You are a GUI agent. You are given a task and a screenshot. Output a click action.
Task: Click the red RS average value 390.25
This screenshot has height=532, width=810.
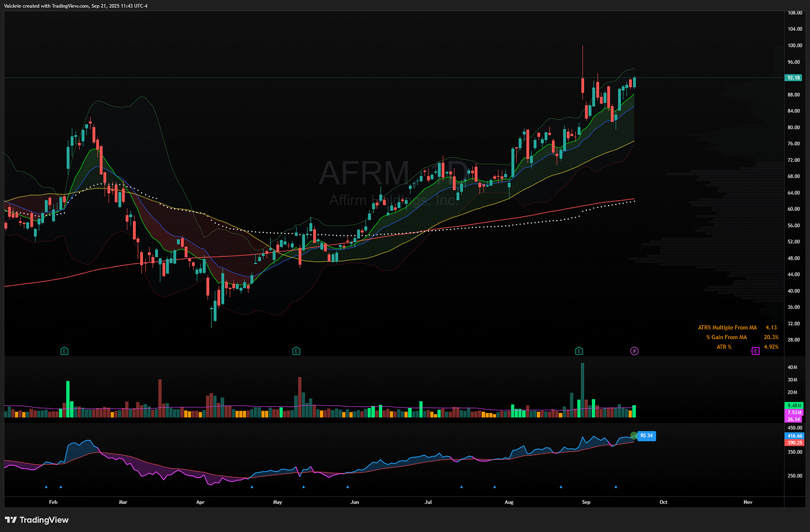(794, 442)
